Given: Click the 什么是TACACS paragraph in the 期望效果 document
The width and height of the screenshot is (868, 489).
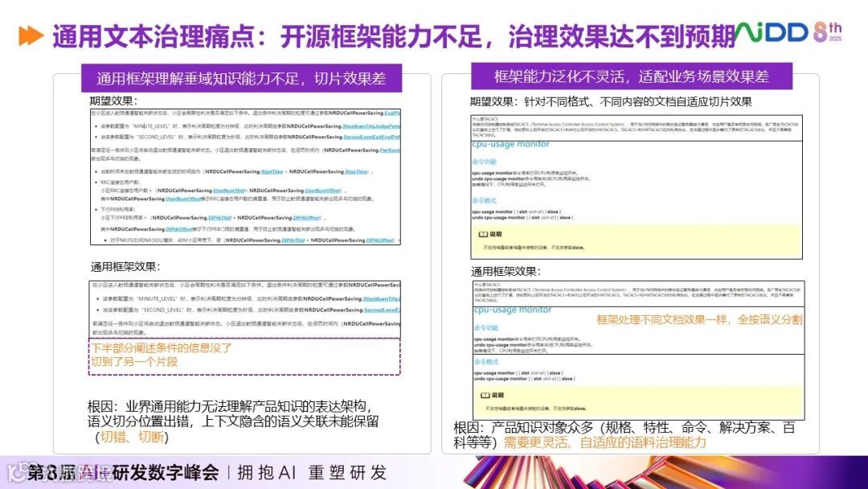Looking at the screenshot, I should click(x=636, y=127).
